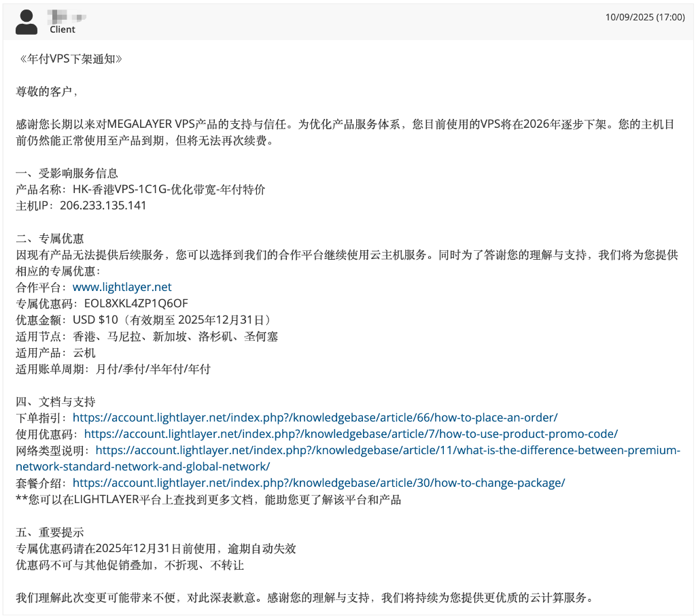Click the discount amount USD $10 line
Image resolution: width=696 pixels, height=616 pixels.
coord(144,320)
